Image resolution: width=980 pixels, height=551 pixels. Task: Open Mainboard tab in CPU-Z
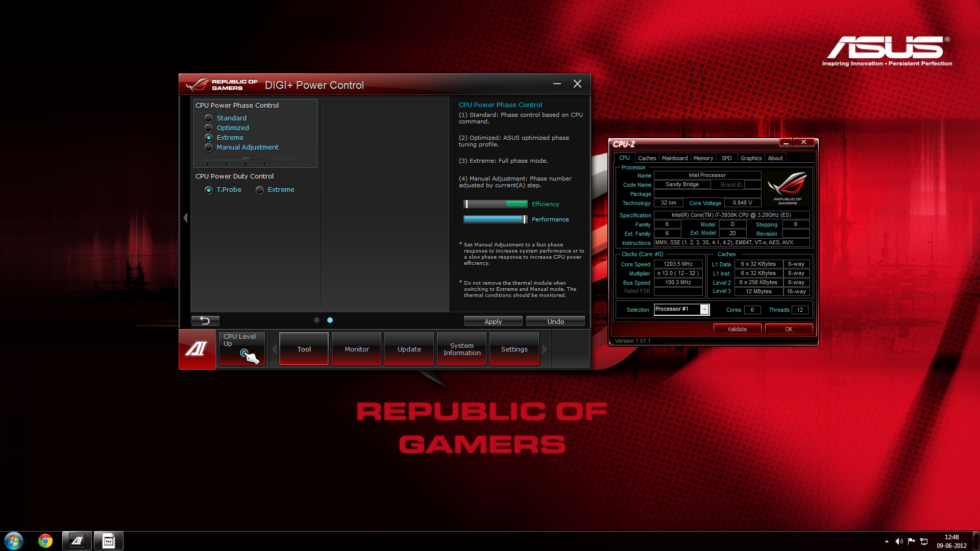point(674,158)
